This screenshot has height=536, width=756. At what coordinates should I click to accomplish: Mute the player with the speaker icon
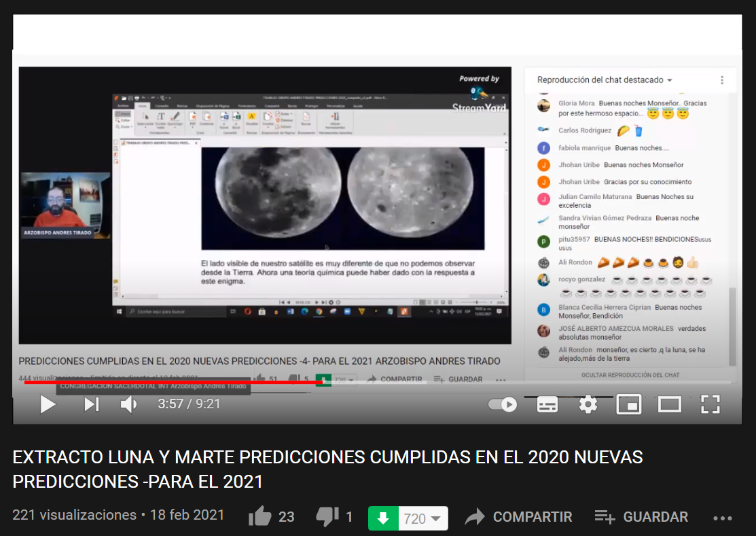tap(128, 404)
